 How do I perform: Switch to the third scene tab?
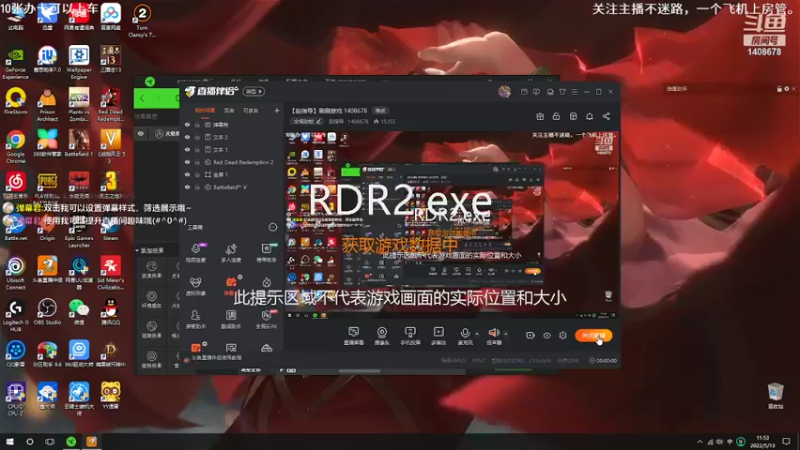click(x=250, y=110)
